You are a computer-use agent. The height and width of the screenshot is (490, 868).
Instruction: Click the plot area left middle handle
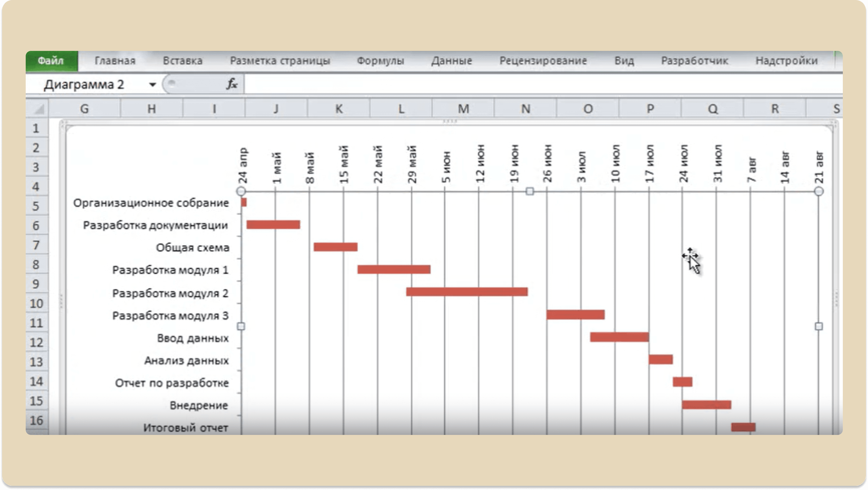click(x=241, y=326)
